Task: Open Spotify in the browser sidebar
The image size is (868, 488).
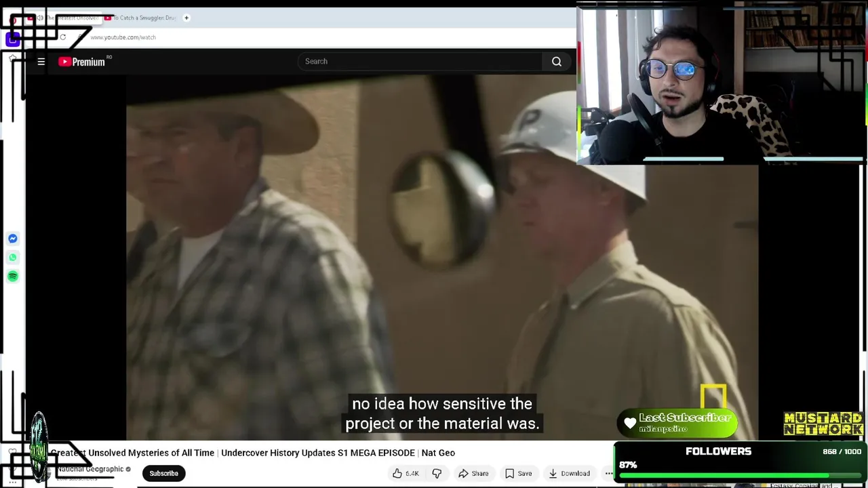Action: click(13, 277)
